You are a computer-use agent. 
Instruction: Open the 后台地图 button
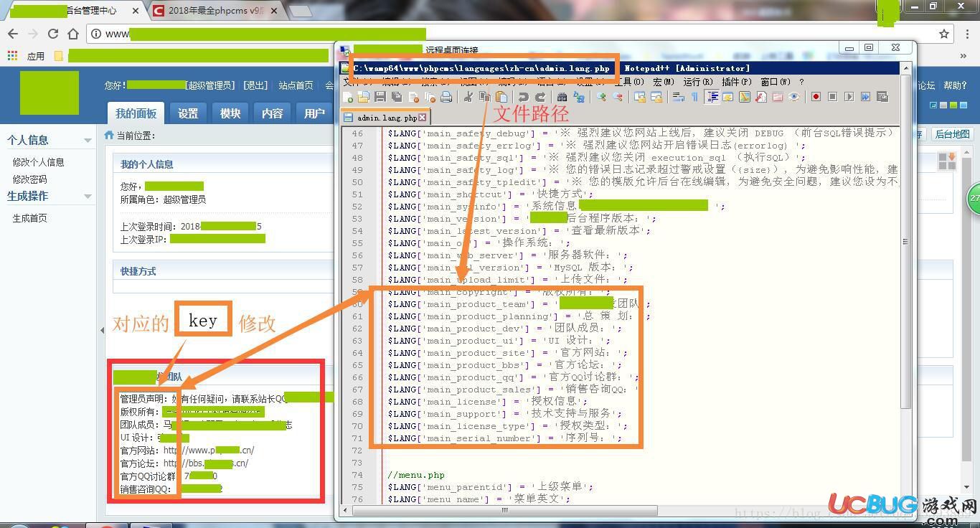[x=953, y=134]
